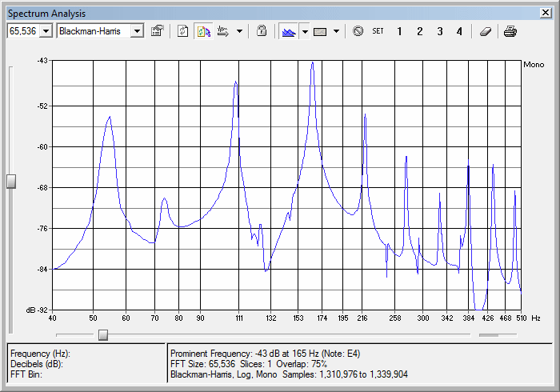Open the dropdown arrow beside the monitoring icon
Image resolution: width=560 pixels, height=392 pixels.
240,31
